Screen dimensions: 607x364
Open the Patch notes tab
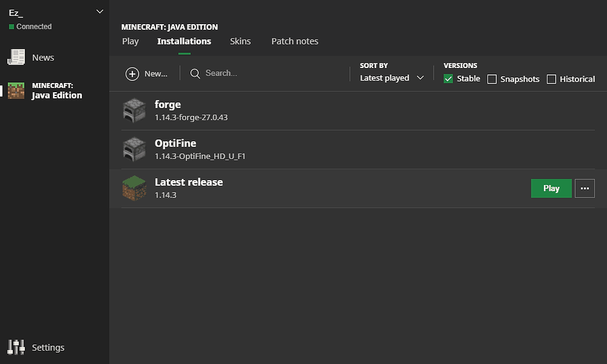(295, 41)
